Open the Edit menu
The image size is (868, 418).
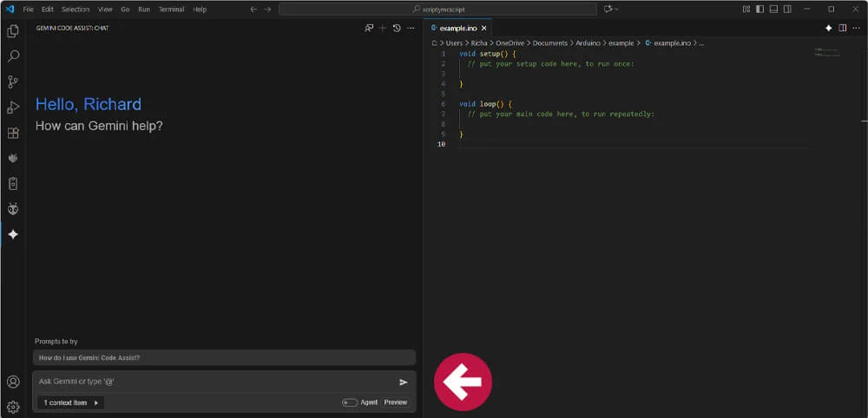[x=48, y=10]
